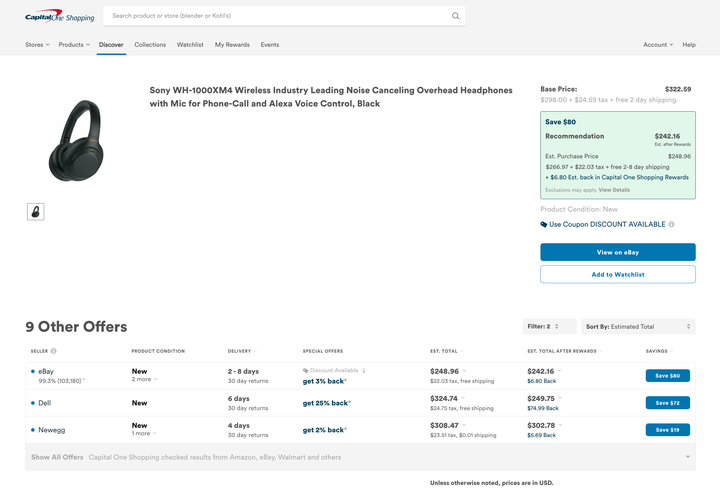Click the Save $80 button

tap(668, 376)
